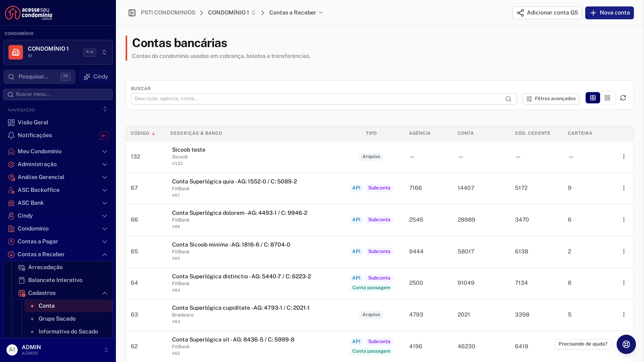Open Balancete Interativo item
Viewport: 644px width, 362px height.
pos(63,280)
